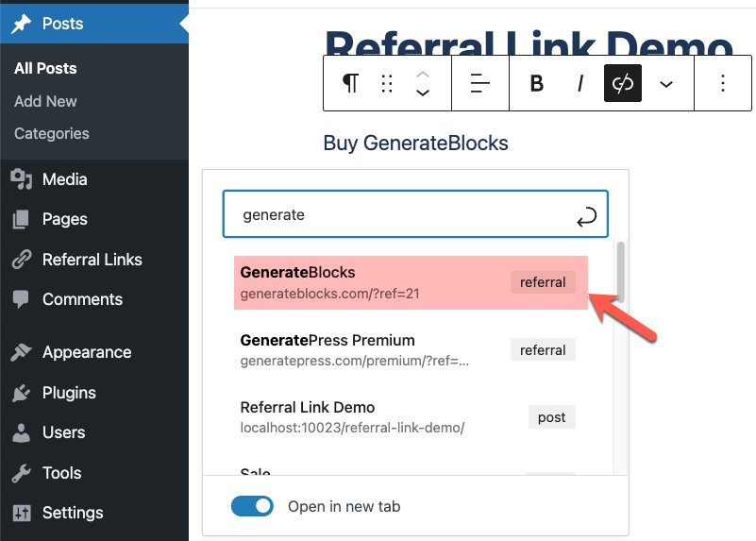Click the paragraph block type icon

350,84
